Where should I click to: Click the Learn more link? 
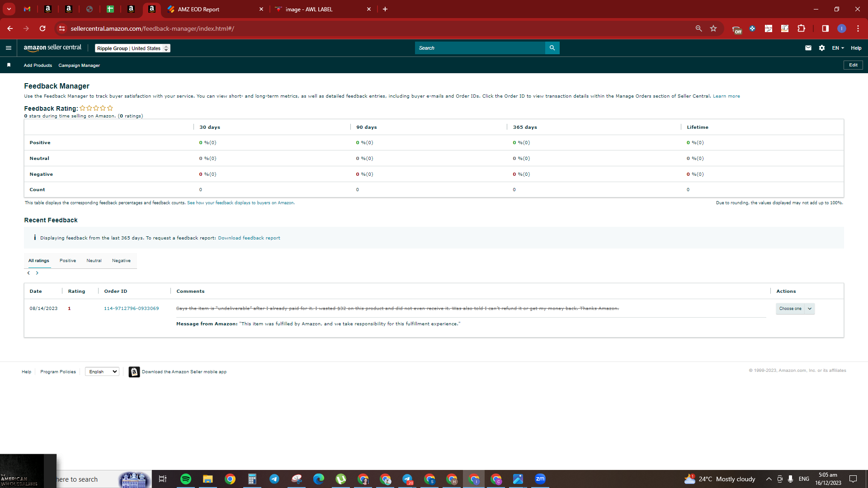coord(726,96)
